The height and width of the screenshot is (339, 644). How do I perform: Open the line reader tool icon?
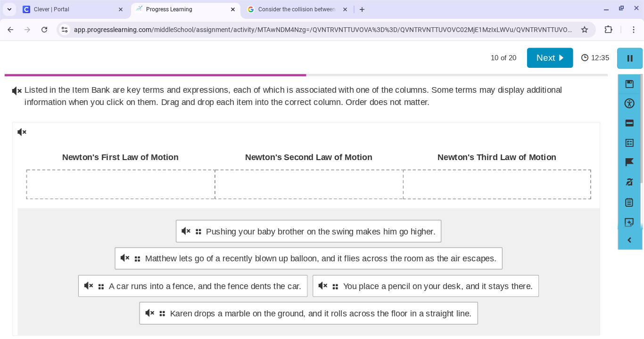tap(629, 123)
